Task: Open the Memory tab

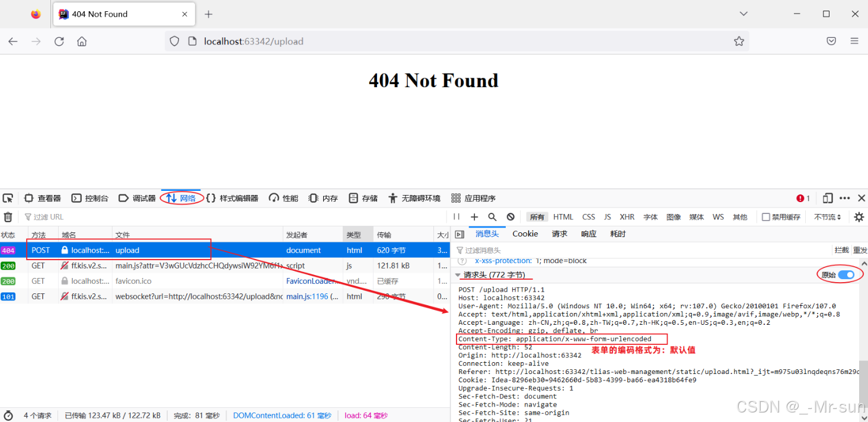Action: pos(323,198)
